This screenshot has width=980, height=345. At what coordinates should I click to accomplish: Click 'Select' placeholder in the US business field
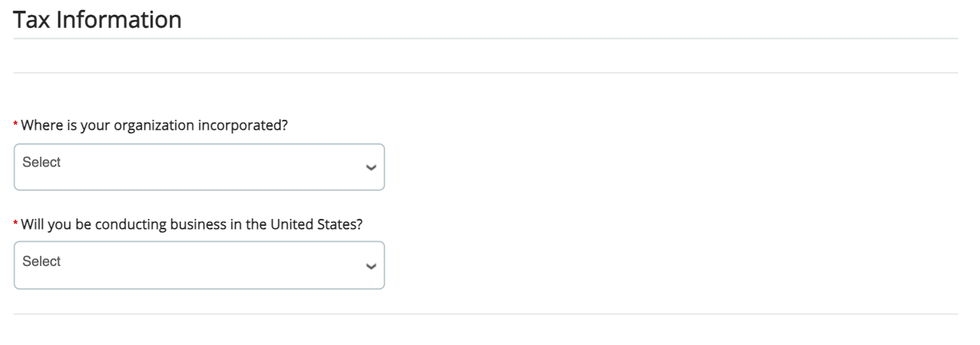(42, 261)
